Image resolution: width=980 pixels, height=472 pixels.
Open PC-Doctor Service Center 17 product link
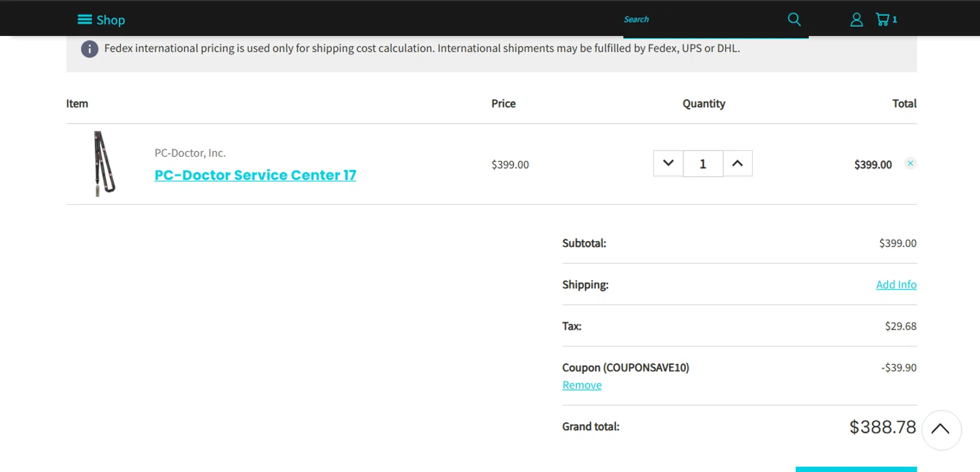pyautogui.click(x=255, y=175)
